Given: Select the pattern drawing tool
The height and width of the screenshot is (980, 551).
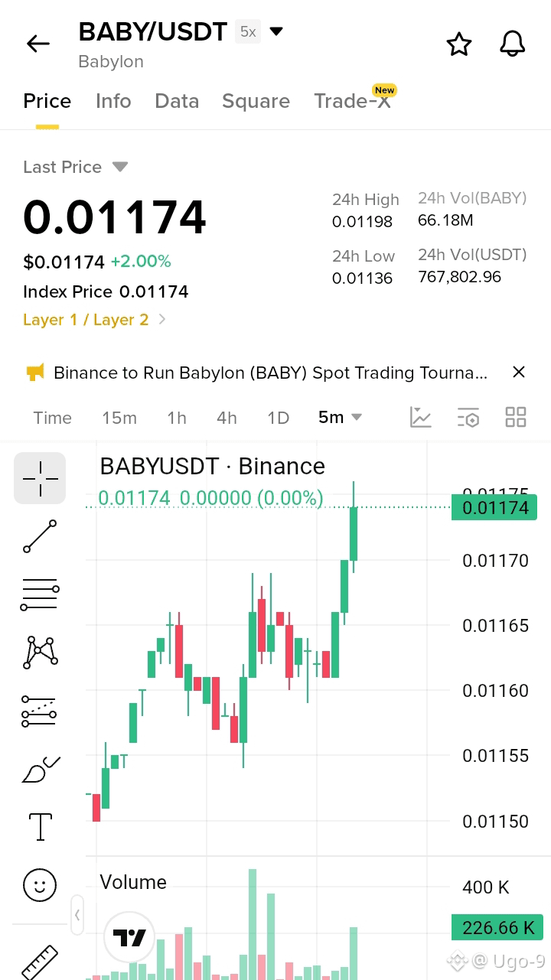Looking at the screenshot, I should [40, 652].
